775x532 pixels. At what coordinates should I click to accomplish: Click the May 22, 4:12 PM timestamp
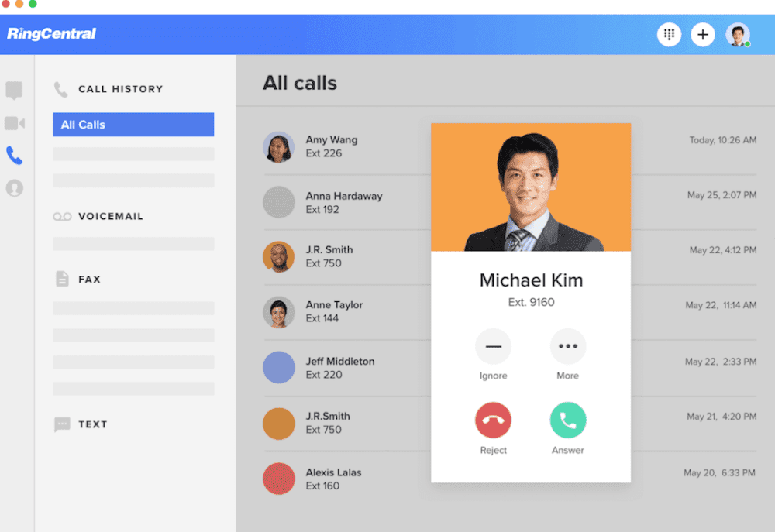pos(722,250)
